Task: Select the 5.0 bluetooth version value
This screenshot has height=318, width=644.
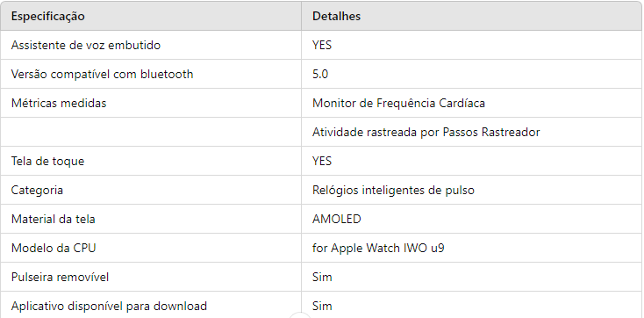Action: [320, 74]
